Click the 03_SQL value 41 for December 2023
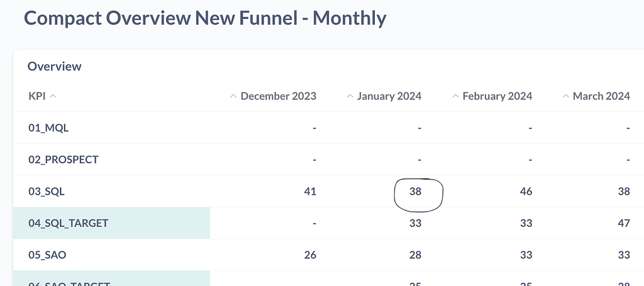This screenshot has height=286, width=644. pyautogui.click(x=309, y=192)
